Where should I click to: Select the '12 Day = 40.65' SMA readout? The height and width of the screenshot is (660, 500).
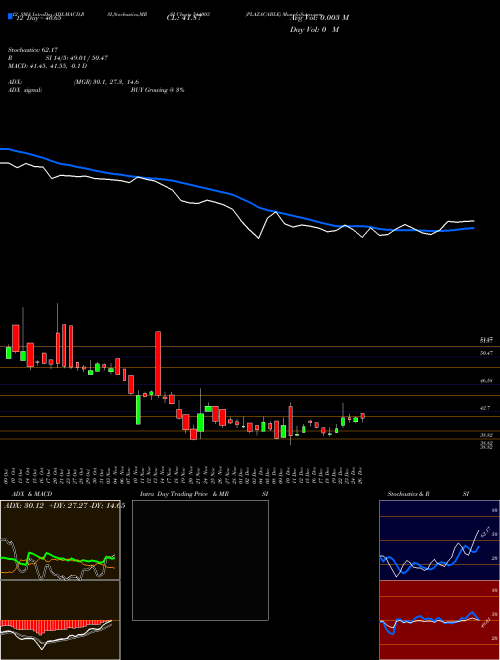pyautogui.click(x=37, y=17)
